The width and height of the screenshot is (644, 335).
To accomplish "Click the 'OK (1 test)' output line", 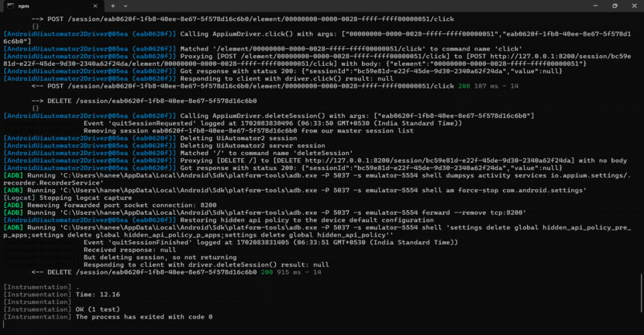I will click(x=98, y=309).
